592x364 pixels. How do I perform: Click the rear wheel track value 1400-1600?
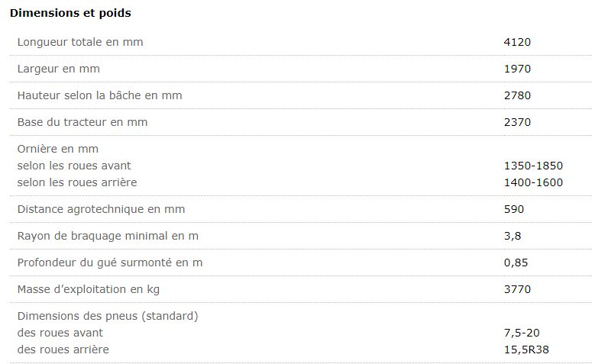point(533,182)
